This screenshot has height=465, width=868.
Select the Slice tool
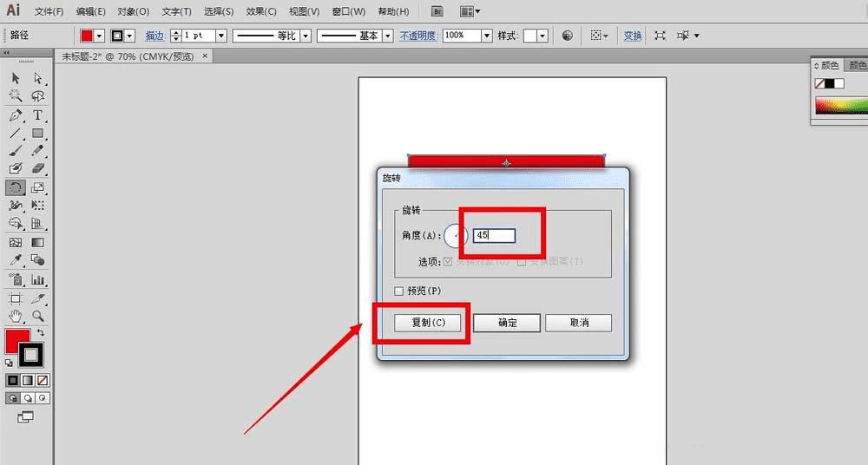(x=37, y=299)
